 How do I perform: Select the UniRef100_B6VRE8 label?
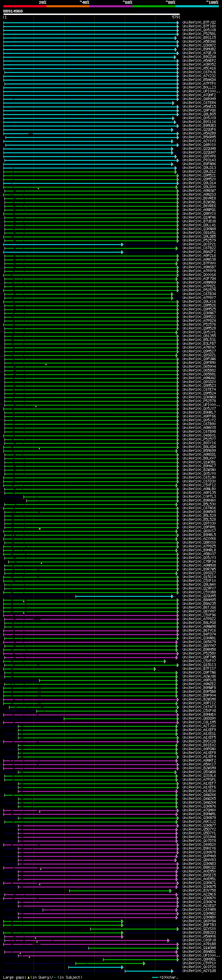click(x=199, y=198)
